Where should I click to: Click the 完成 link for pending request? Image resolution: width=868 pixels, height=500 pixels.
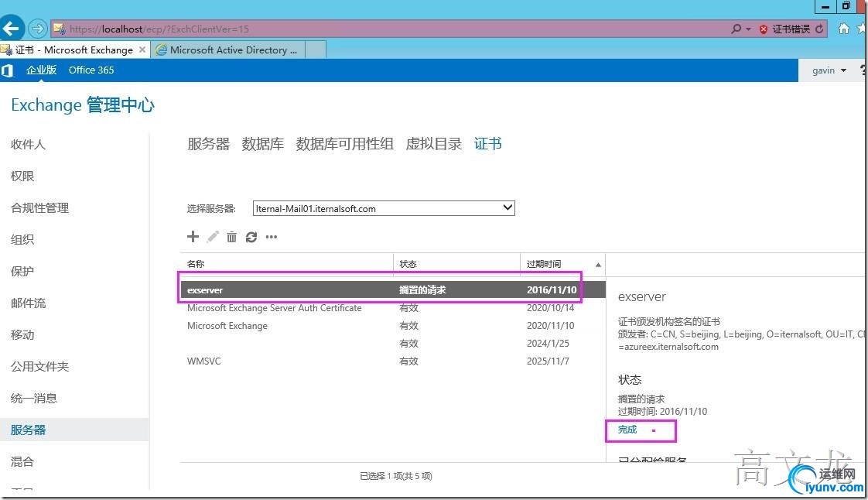click(x=627, y=430)
